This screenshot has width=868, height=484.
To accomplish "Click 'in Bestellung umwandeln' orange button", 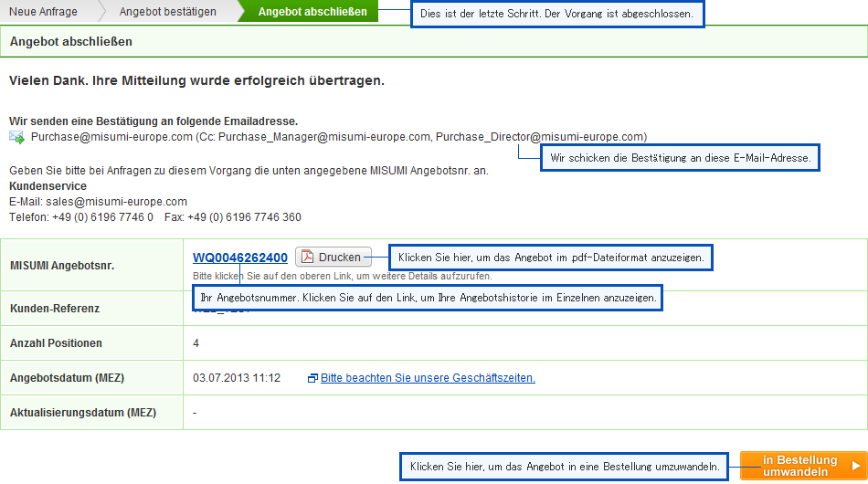I will (803, 466).
